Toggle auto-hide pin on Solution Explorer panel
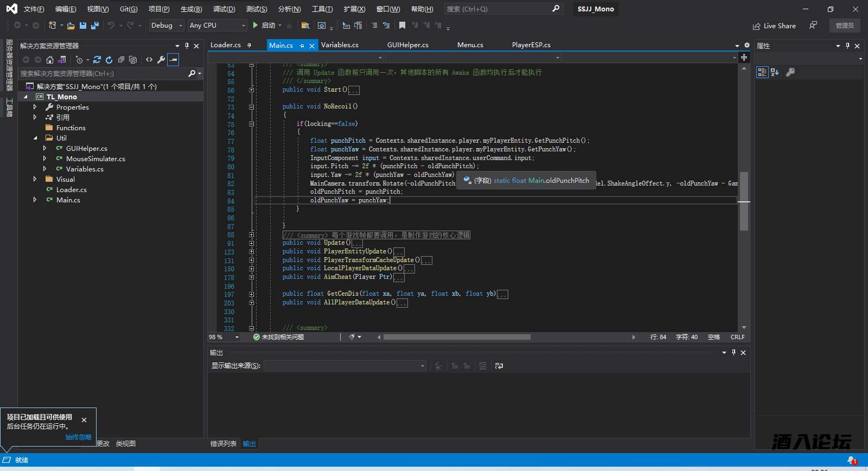Screen dimensions: 868x471 tap(187, 46)
